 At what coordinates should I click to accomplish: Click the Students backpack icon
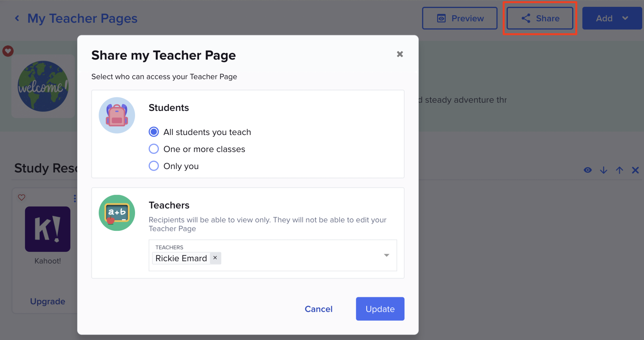(x=117, y=115)
